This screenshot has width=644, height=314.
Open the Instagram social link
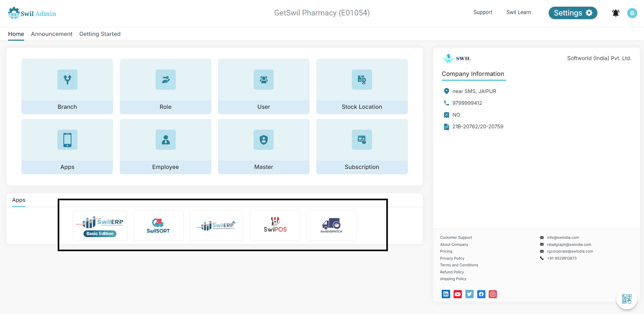[493, 294]
